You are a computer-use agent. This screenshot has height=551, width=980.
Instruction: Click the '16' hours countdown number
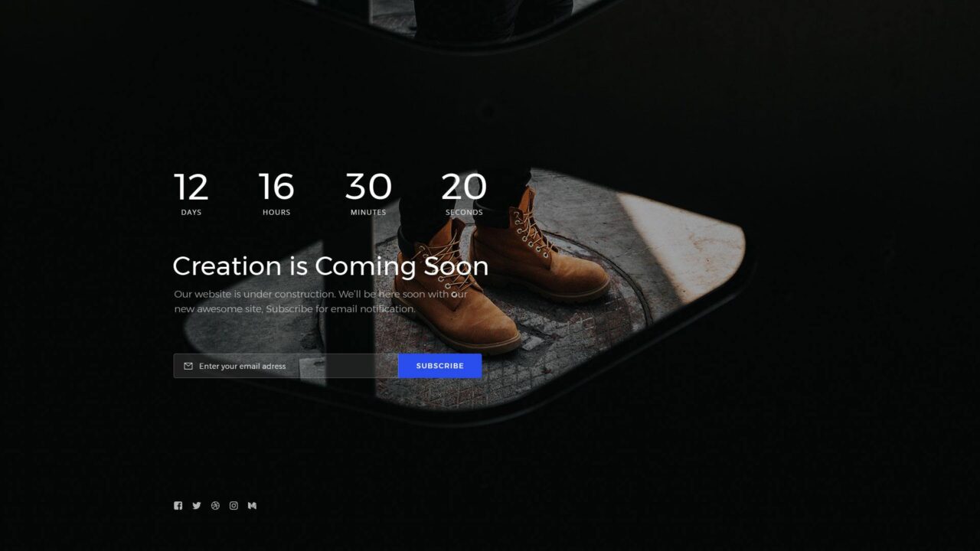tap(276, 187)
